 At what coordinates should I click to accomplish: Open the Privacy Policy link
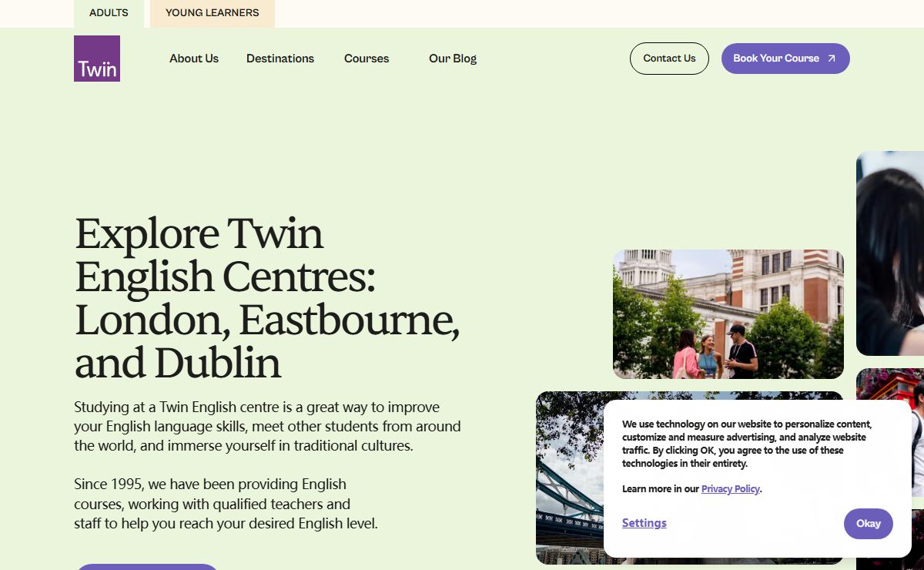point(731,489)
